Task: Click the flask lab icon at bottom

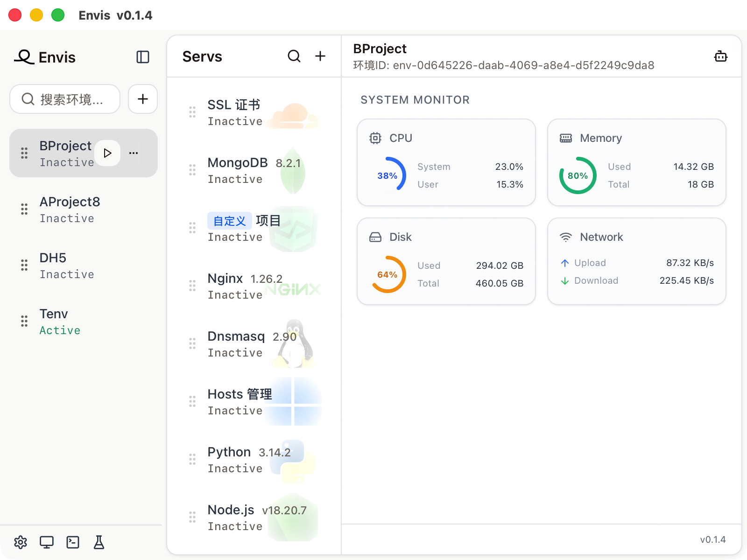Action: (99, 542)
